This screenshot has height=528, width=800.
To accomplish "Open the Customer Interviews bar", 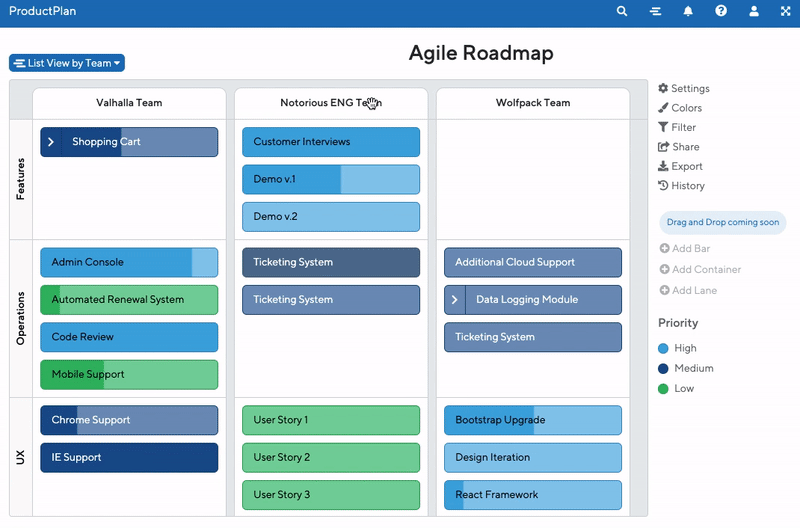I will [331, 142].
